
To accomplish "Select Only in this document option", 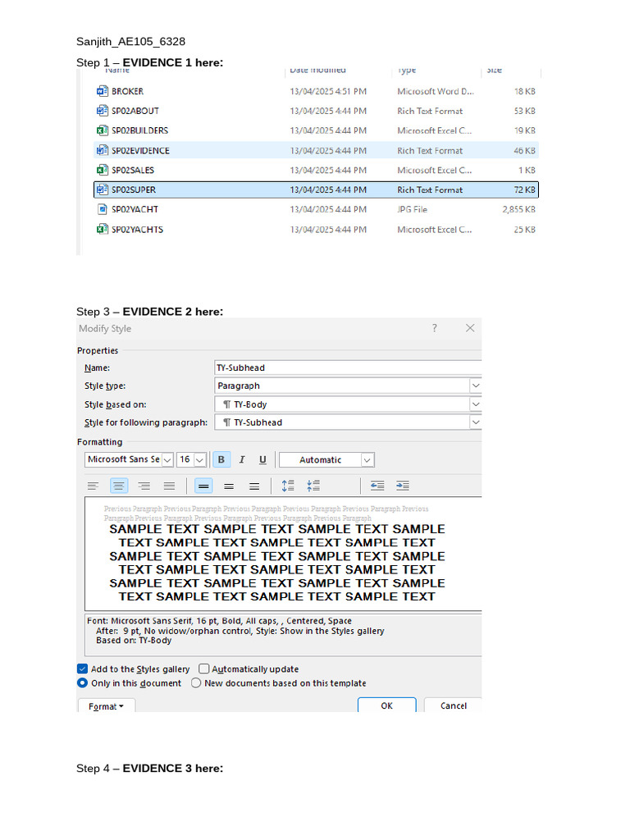I will [83, 683].
